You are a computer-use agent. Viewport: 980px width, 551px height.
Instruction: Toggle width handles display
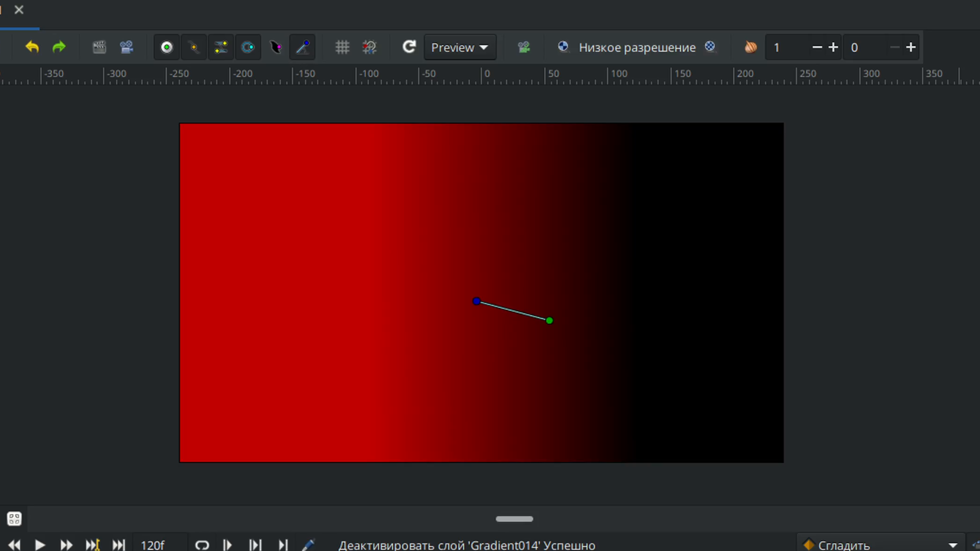pos(275,47)
